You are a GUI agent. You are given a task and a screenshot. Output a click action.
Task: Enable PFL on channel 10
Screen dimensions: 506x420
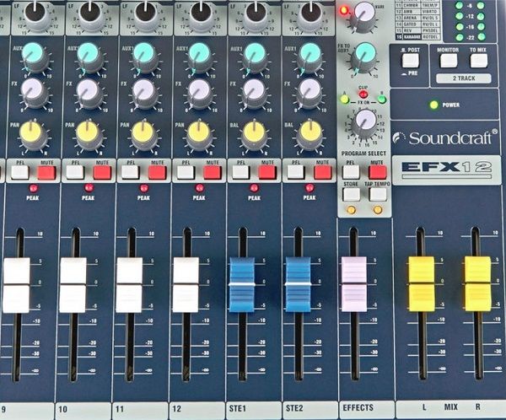coord(75,173)
